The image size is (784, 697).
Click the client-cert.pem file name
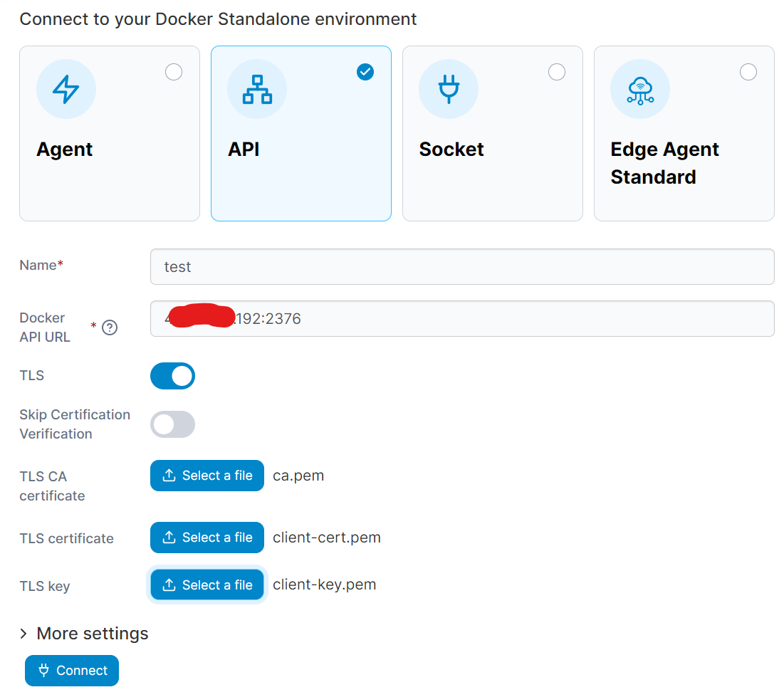tap(327, 538)
